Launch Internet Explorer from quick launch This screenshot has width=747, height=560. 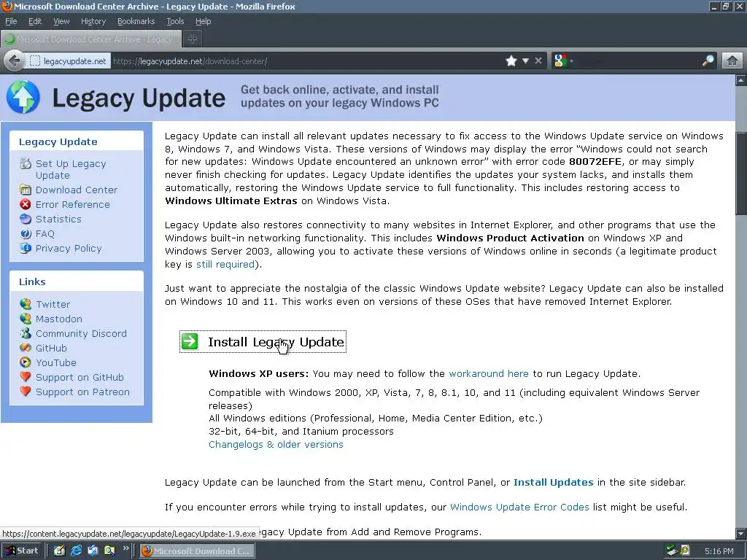click(76, 551)
